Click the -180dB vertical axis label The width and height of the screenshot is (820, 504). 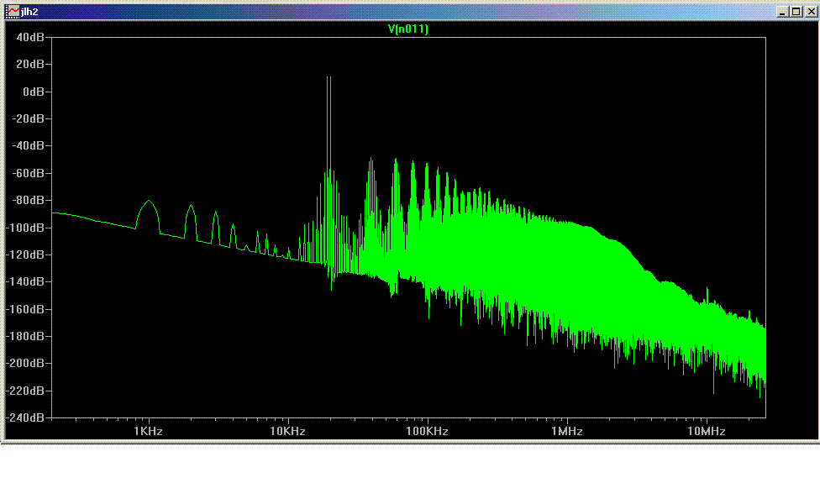pyautogui.click(x=25, y=336)
